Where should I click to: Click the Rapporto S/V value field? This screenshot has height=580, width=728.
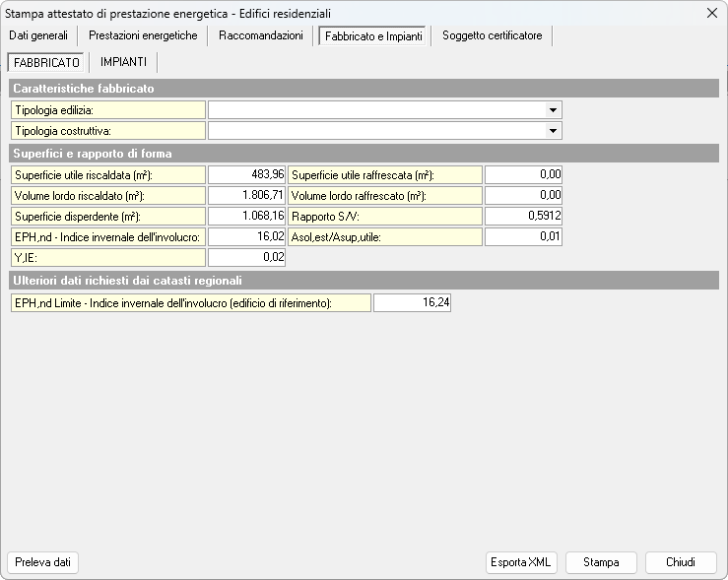point(523,217)
